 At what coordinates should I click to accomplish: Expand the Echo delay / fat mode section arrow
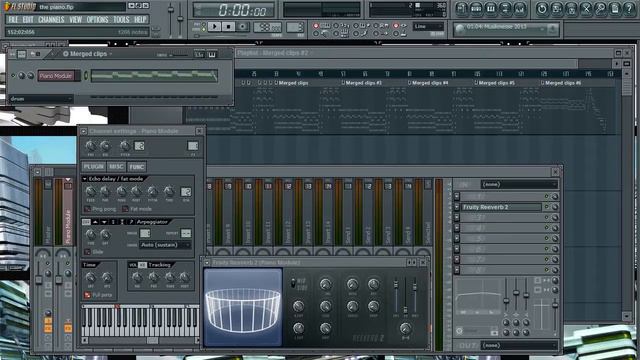(x=84, y=179)
